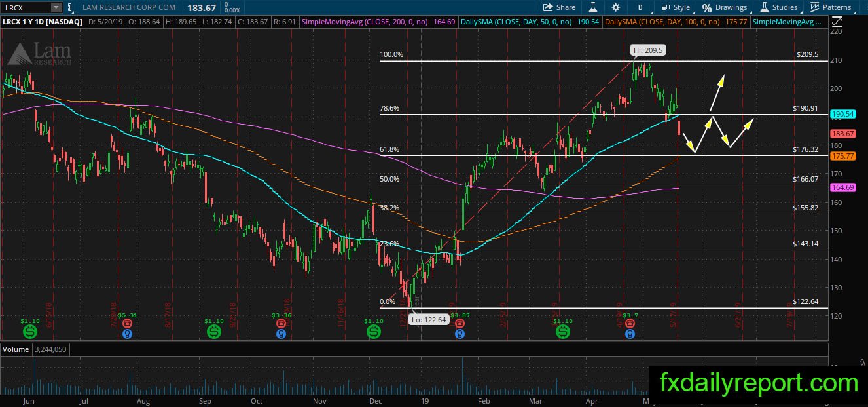Select the 100.0% Fibonacci level line label
The width and height of the screenshot is (868, 407).
coord(391,55)
